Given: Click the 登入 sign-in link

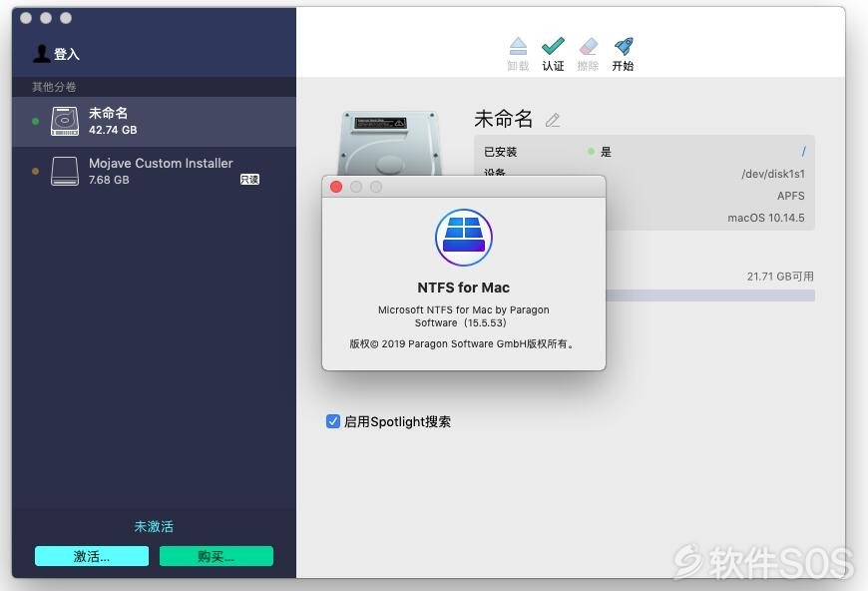Looking at the screenshot, I should [67, 54].
